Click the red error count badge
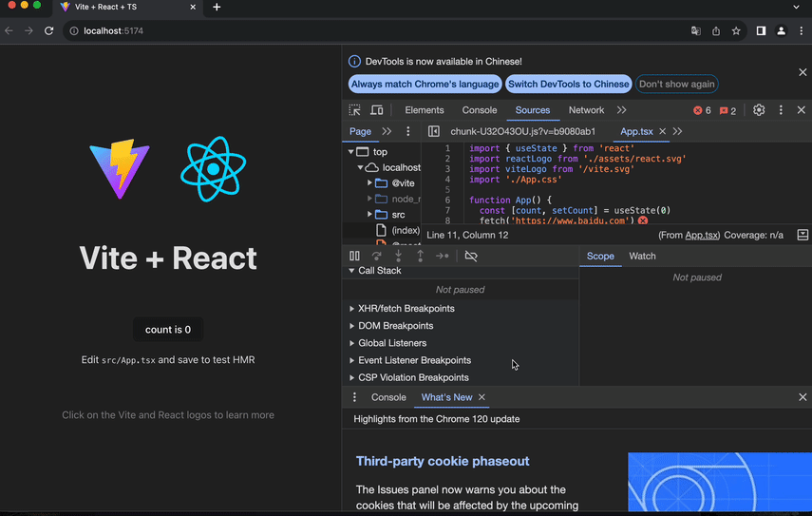 click(702, 110)
